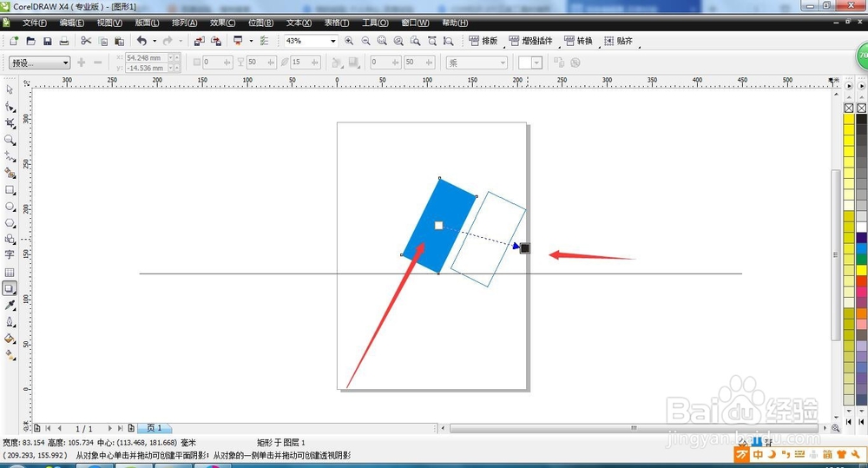Open a file with the folder icon
Viewport: 868px width, 468px height.
point(31,41)
